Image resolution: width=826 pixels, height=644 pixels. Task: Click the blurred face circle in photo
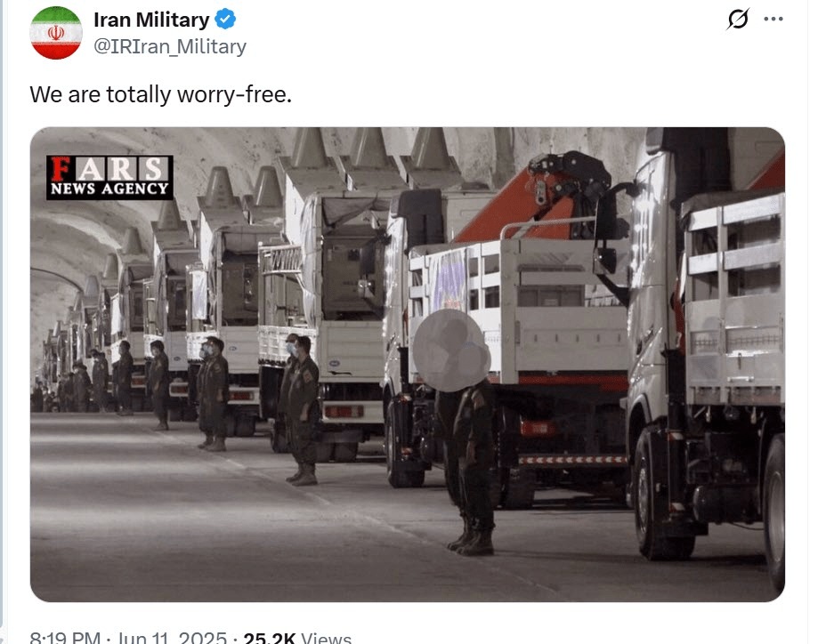tap(451, 351)
